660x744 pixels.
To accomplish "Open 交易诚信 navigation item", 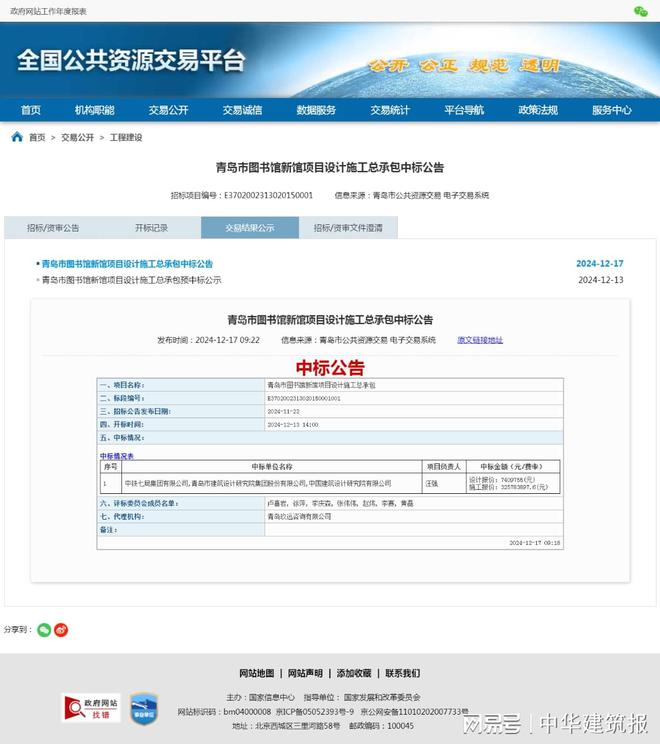I will point(242,110).
